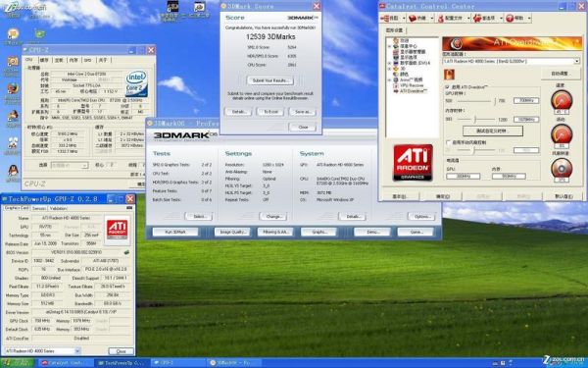Switch to Catalyst Control Center taskbar button
Image resolution: width=588 pixels, height=368 pixels.
[65, 363]
